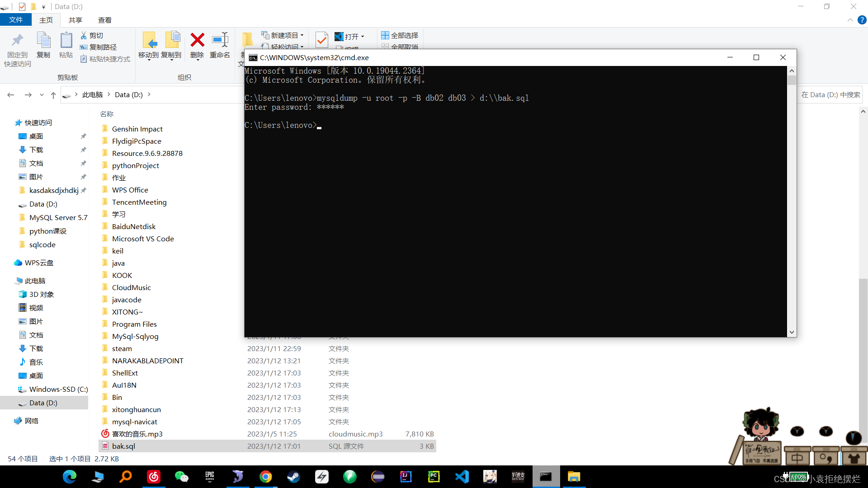Click the 名称 column header

pos(107,114)
